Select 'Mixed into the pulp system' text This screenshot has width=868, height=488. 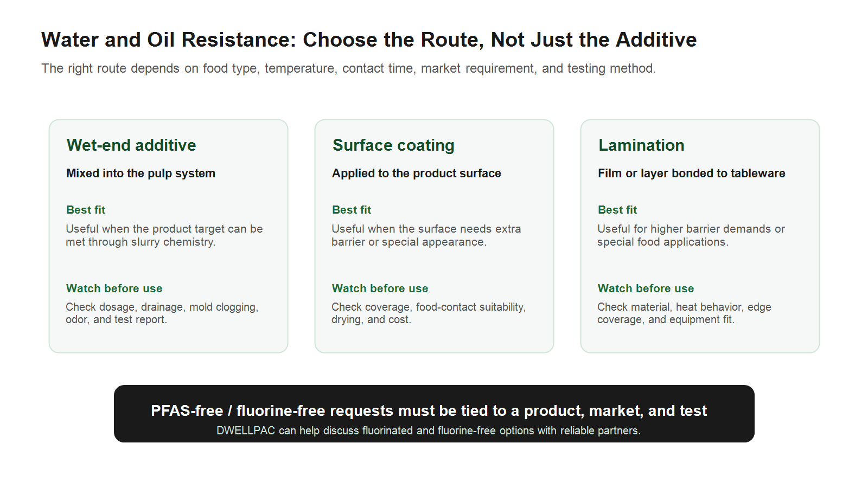pyautogui.click(x=141, y=174)
